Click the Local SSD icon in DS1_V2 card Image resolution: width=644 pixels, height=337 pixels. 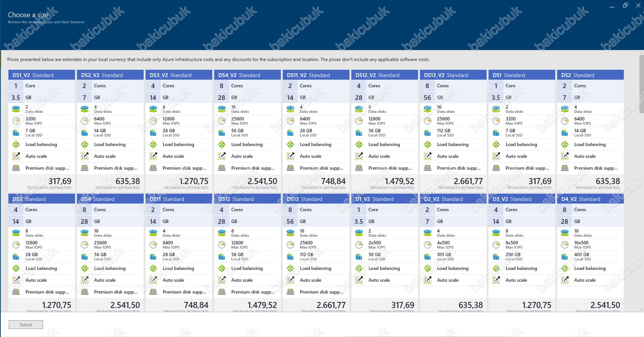(16, 133)
